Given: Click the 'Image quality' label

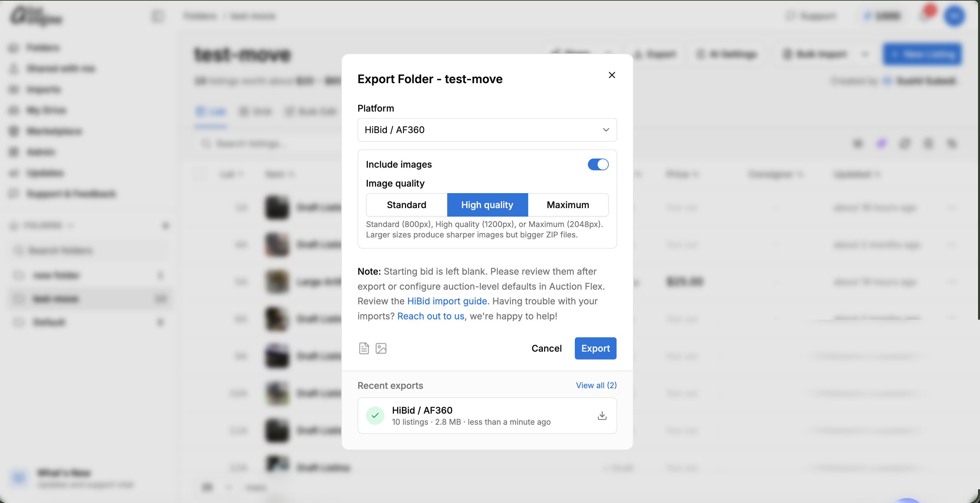Looking at the screenshot, I should 395,183.
